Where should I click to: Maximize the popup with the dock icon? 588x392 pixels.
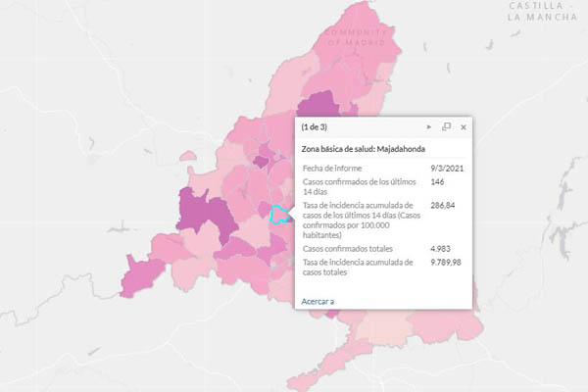pos(446,127)
